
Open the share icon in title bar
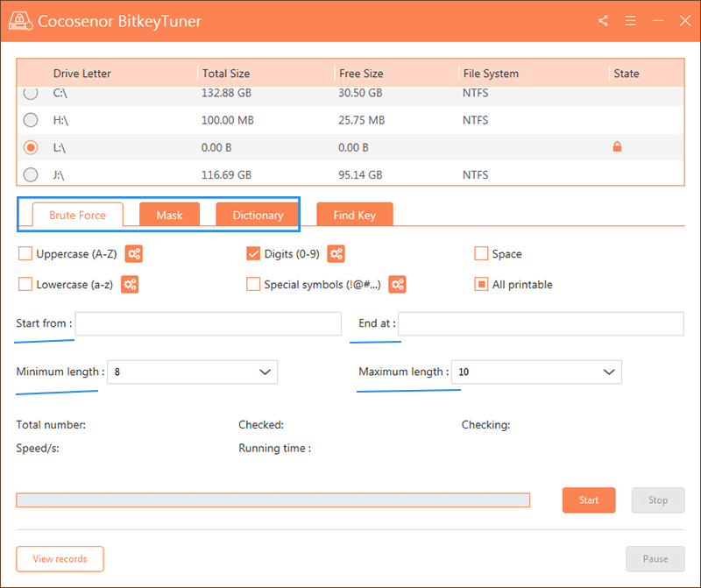coord(603,20)
